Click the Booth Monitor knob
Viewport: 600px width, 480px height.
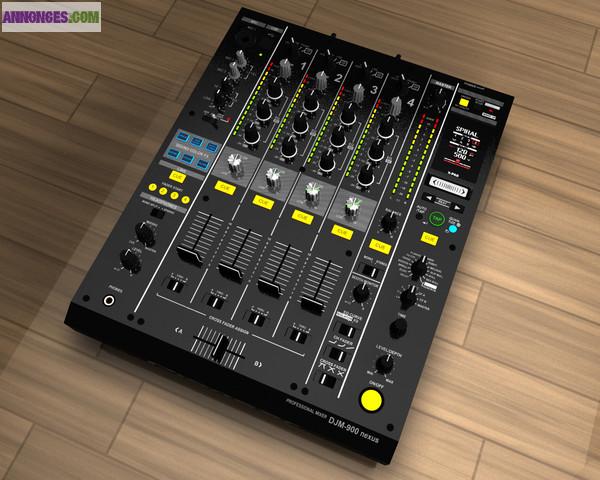361,293
